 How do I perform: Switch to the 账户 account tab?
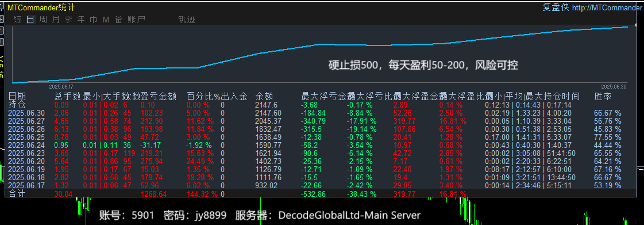coord(136,20)
